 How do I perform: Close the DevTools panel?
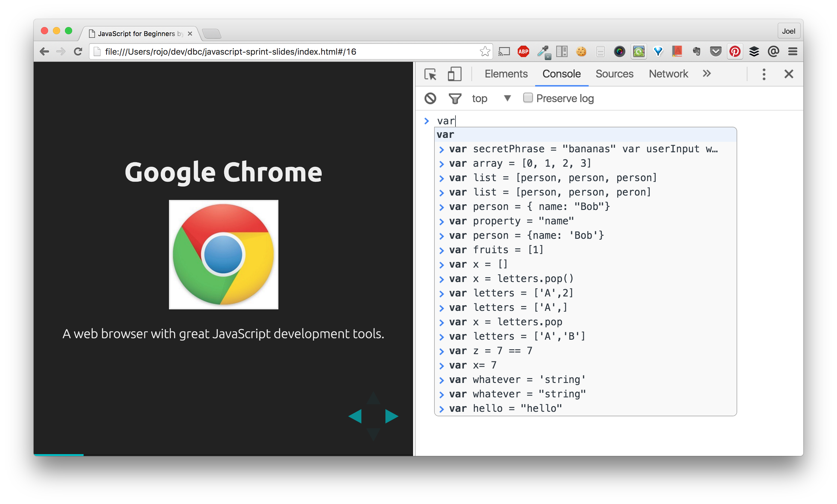[789, 74]
